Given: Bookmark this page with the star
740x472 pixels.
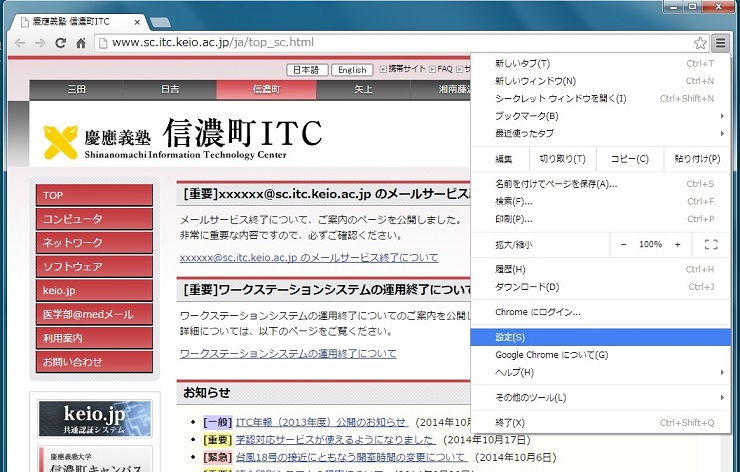Looking at the screenshot, I should tap(700, 43).
